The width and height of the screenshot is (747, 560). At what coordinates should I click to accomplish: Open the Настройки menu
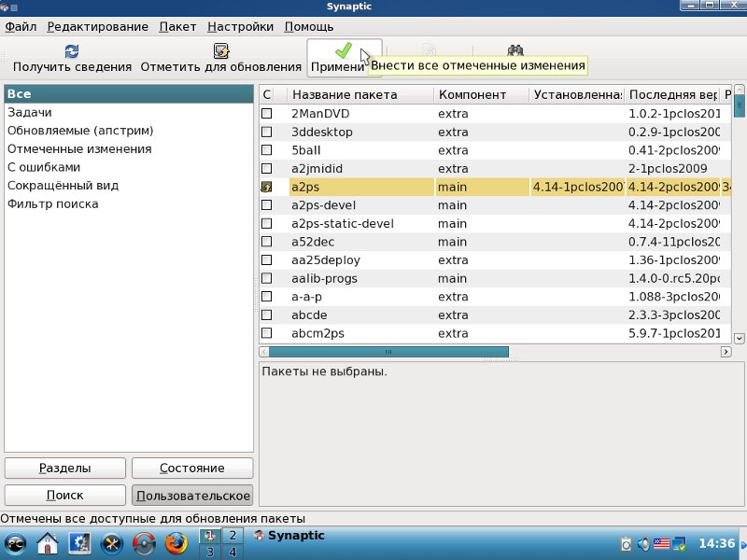coord(241,27)
